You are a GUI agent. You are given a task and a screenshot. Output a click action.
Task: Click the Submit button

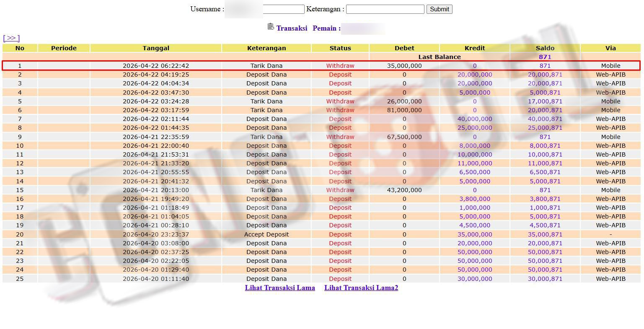click(440, 9)
